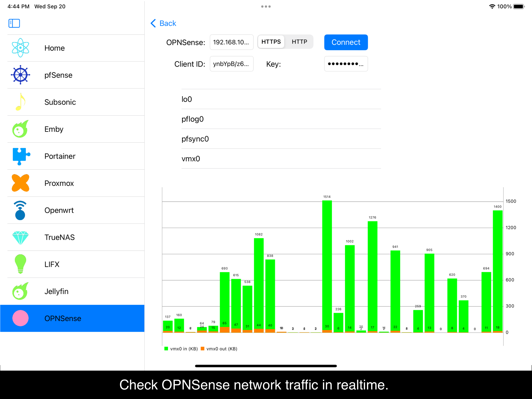
Task: Click the OPNSense pink circle icon
Action: [20, 318]
